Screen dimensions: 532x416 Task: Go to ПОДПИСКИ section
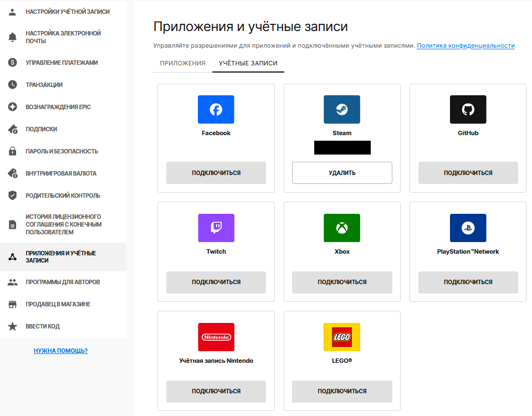[x=63, y=129]
